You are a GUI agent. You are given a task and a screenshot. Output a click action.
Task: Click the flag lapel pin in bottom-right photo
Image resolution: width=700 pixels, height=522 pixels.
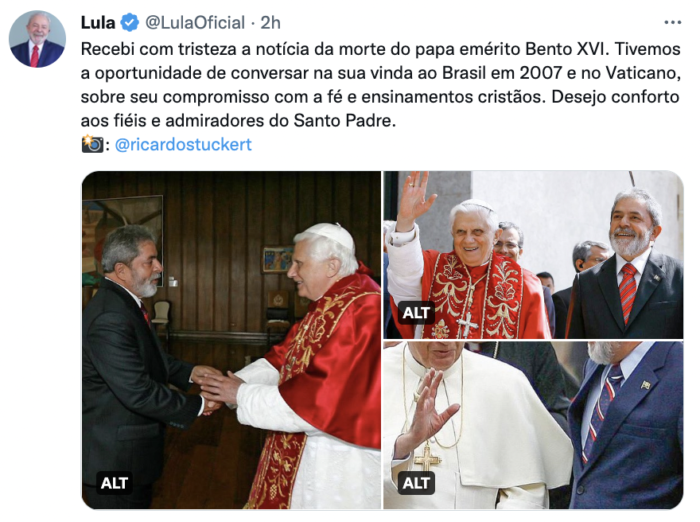point(646,385)
